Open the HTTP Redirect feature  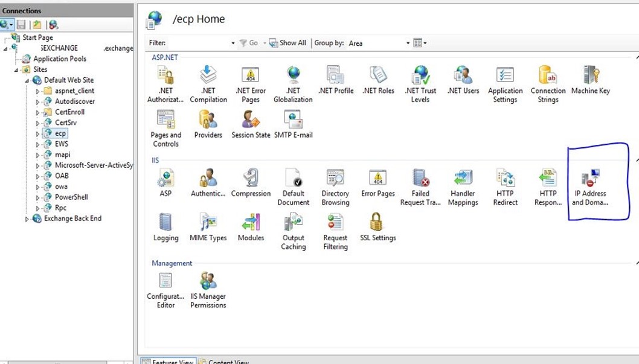505,187
